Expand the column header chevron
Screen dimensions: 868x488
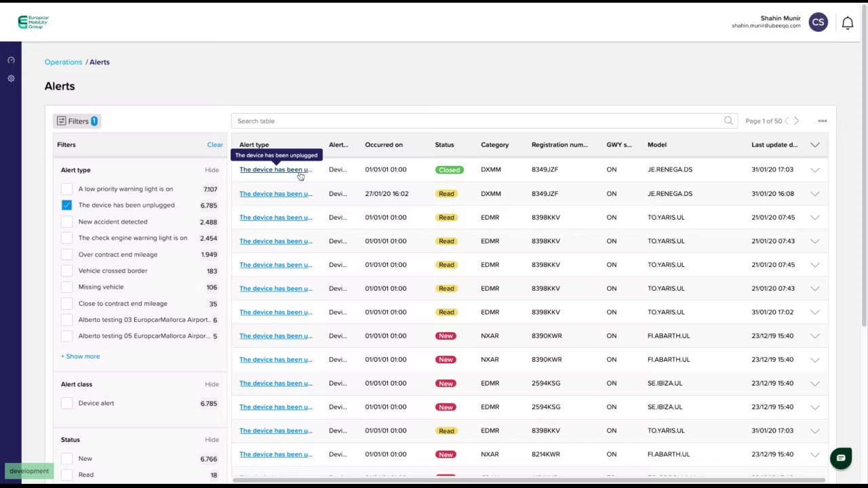pos(815,145)
